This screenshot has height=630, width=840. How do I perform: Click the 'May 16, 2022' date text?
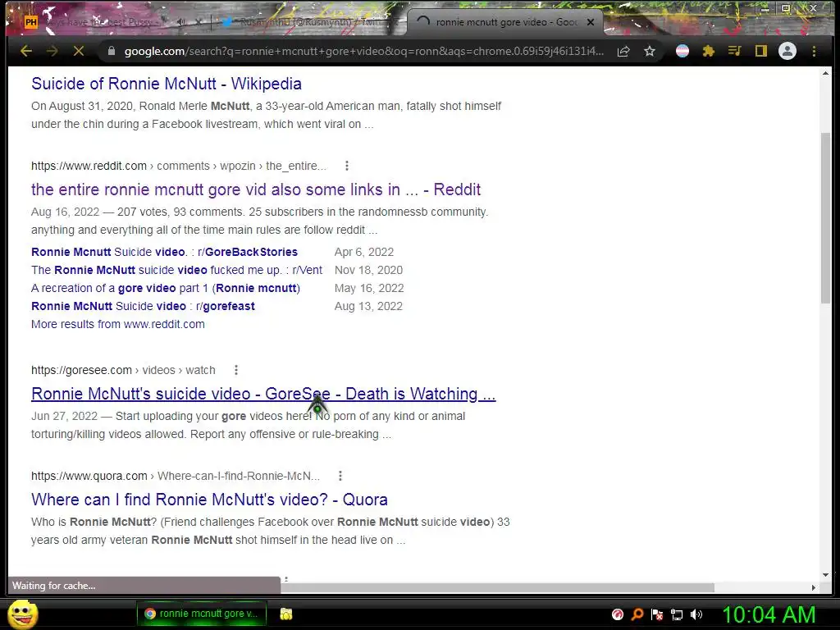pyautogui.click(x=369, y=288)
